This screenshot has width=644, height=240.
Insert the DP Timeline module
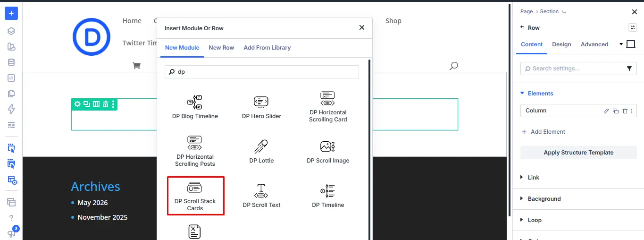[328, 196]
